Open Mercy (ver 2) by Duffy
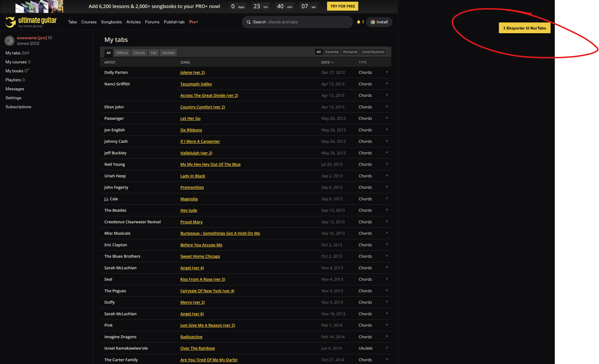 point(193,302)
